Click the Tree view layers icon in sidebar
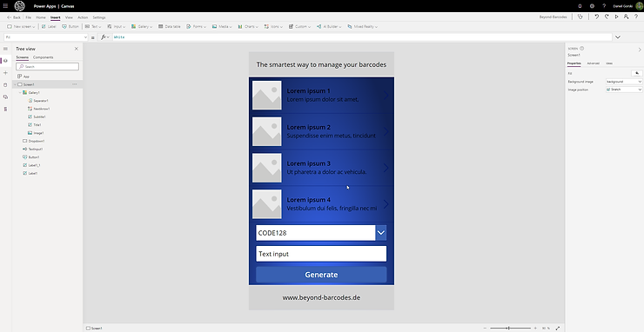 (5, 61)
